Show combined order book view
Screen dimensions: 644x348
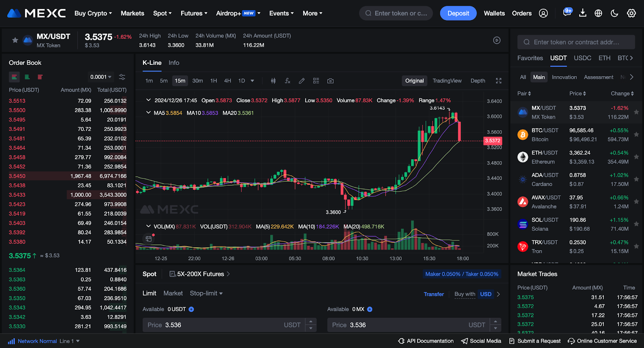[14, 77]
